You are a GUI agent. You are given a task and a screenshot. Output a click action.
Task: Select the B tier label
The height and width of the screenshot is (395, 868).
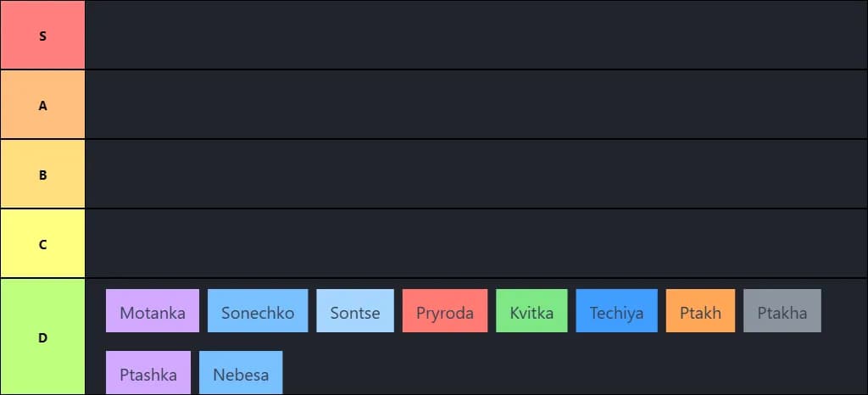(x=43, y=175)
